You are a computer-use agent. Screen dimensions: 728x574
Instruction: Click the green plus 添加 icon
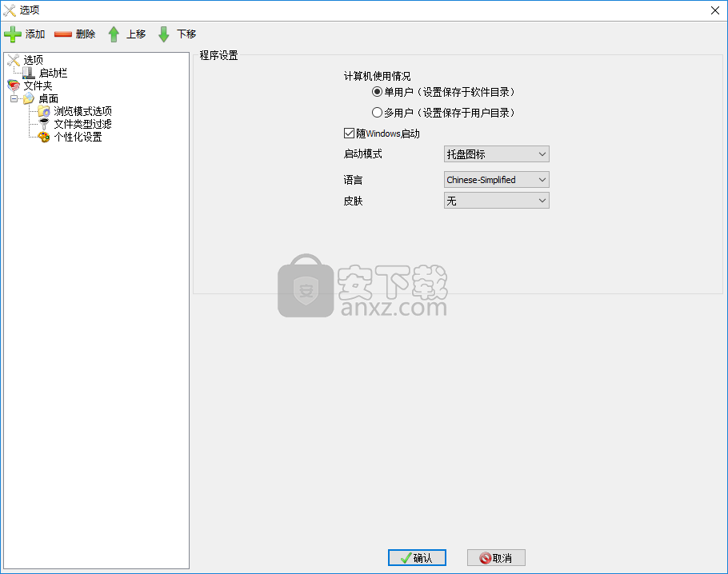point(13,34)
